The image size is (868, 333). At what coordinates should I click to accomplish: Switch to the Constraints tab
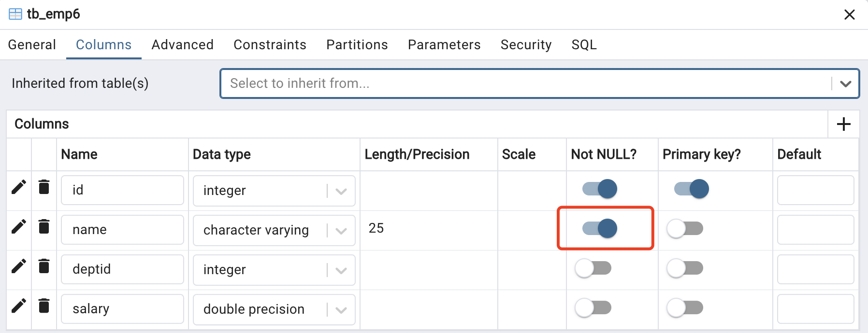270,45
